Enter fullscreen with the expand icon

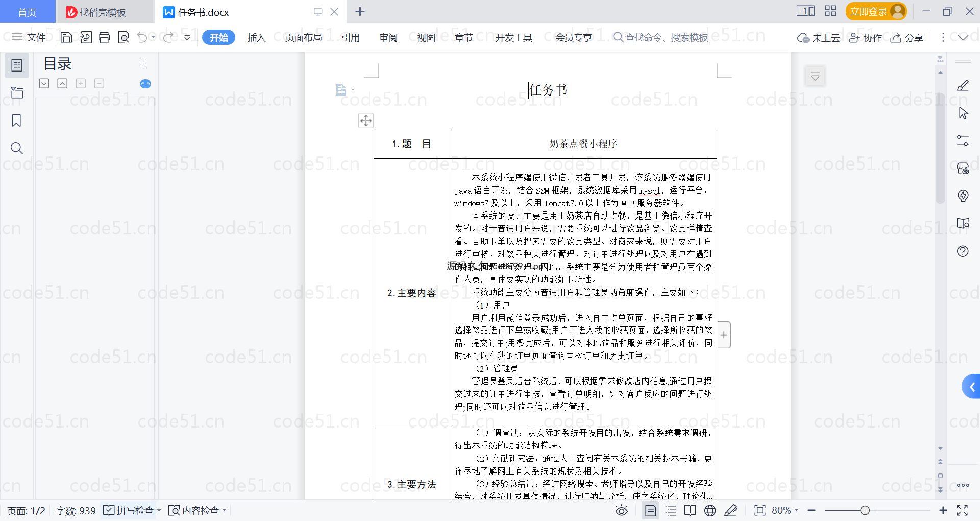pos(962,510)
